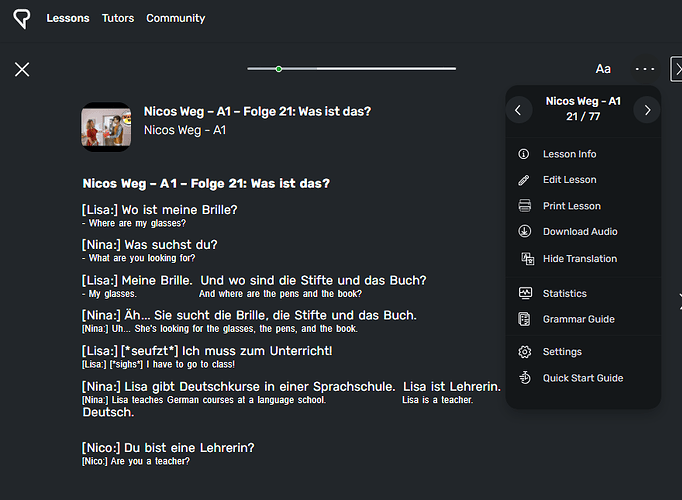Open the Community menu

pos(176,18)
